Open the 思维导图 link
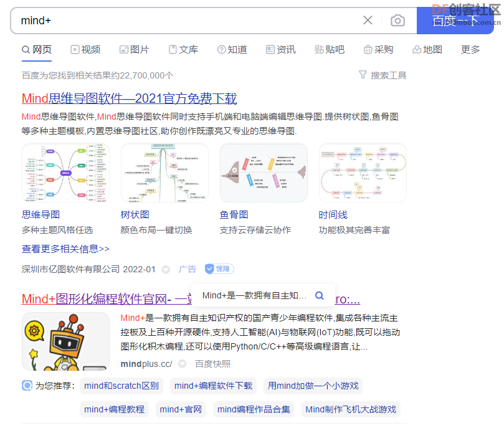504x428 pixels. (41, 215)
